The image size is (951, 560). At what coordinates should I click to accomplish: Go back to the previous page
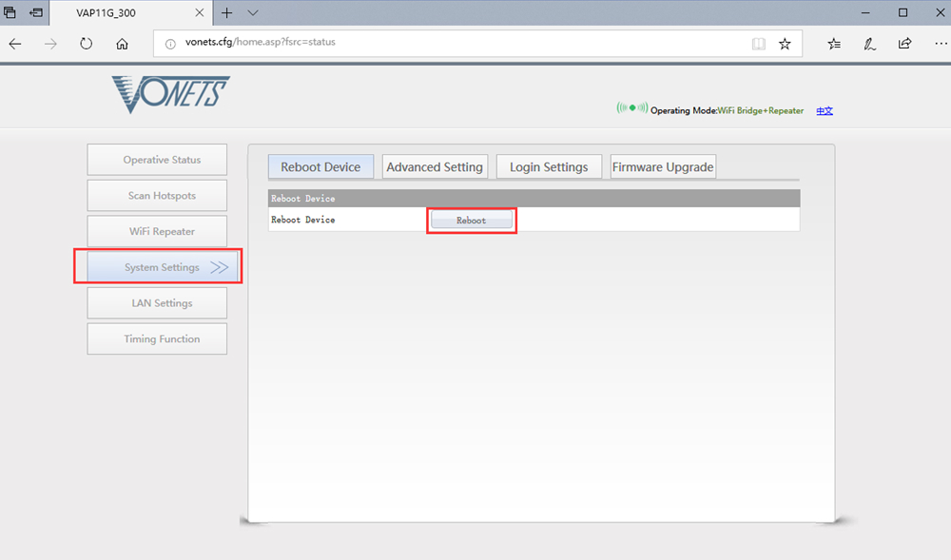pyautogui.click(x=14, y=43)
